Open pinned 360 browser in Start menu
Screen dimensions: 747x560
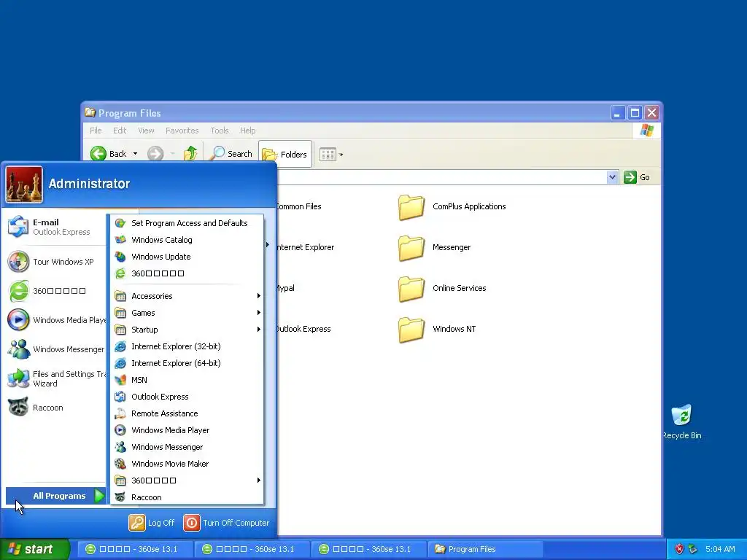tap(55, 290)
